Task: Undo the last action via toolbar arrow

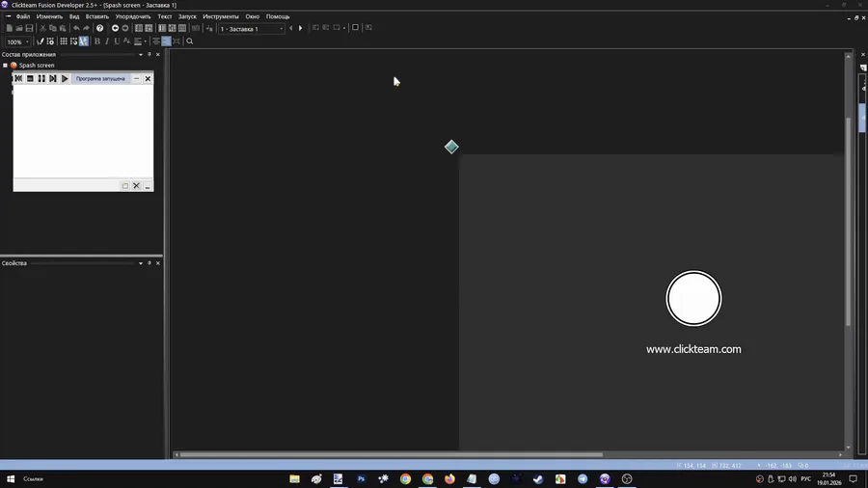Action: pyautogui.click(x=76, y=28)
